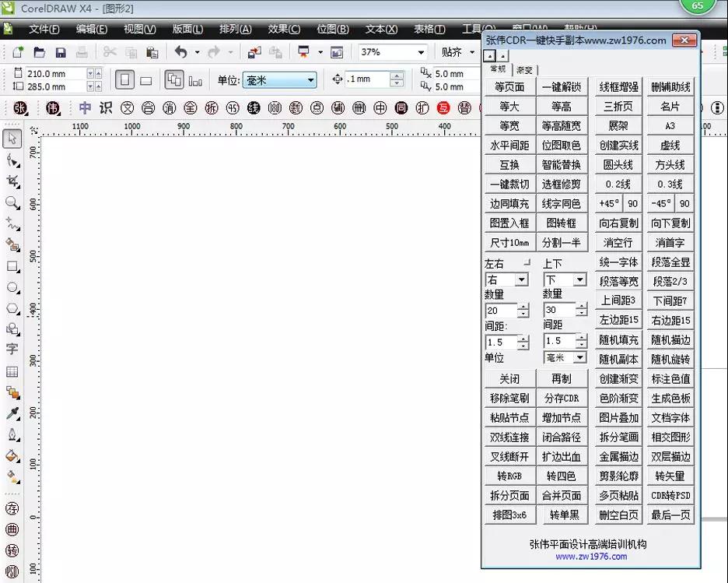This screenshot has width=728, height=583.
Task: Expand the 单位 units dropdown in property bar
Action: (310, 80)
